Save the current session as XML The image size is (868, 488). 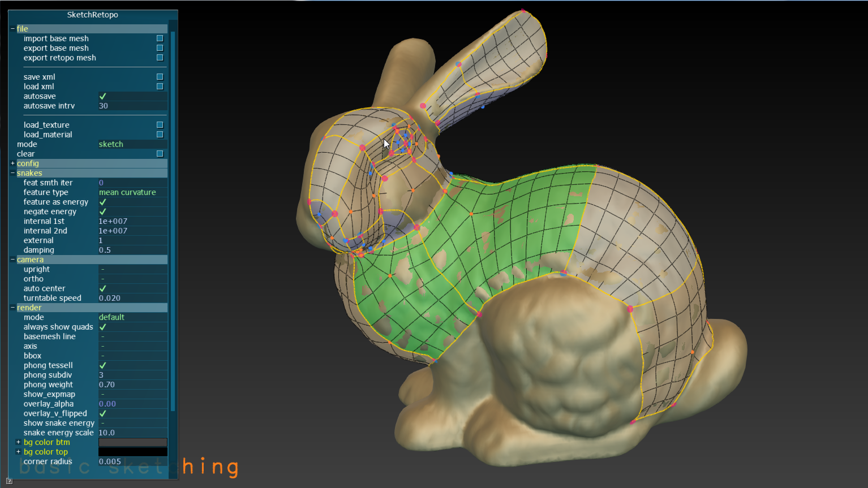click(x=160, y=76)
